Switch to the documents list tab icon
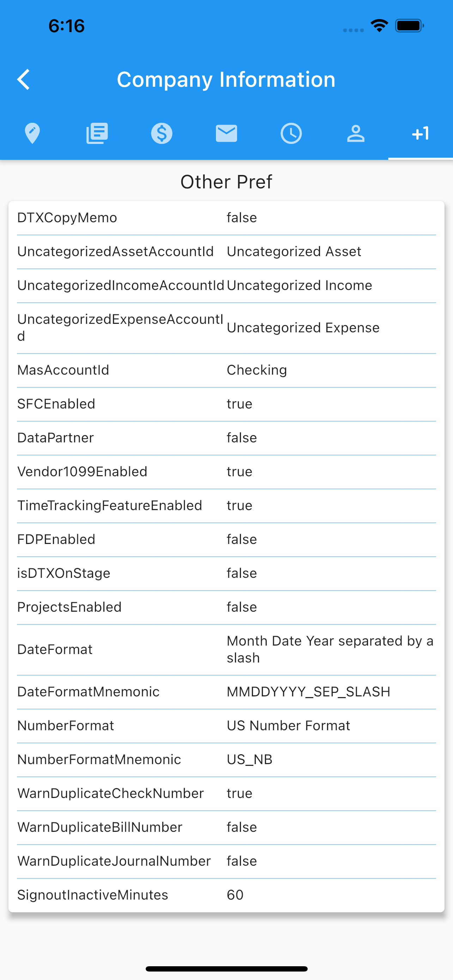Screen dimensions: 453x980 [97, 133]
